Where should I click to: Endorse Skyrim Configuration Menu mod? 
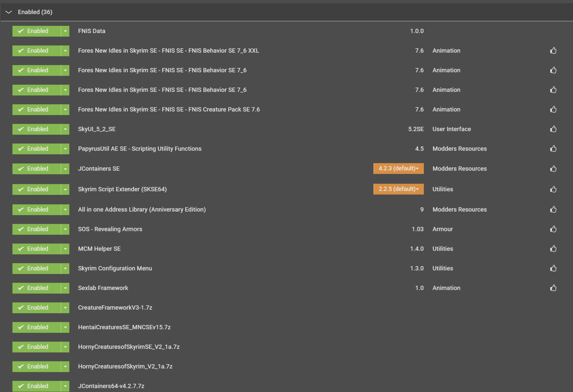[x=553, y=268]
